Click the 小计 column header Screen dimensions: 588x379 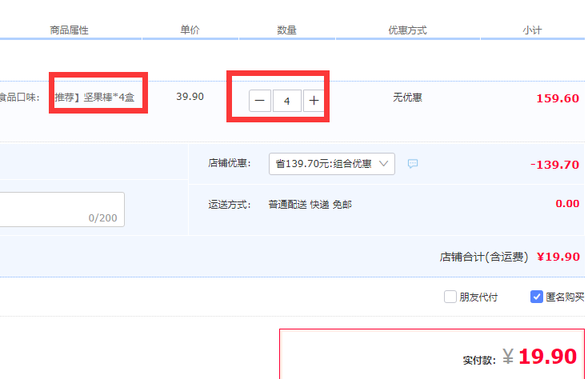click(x=532, y=30)
